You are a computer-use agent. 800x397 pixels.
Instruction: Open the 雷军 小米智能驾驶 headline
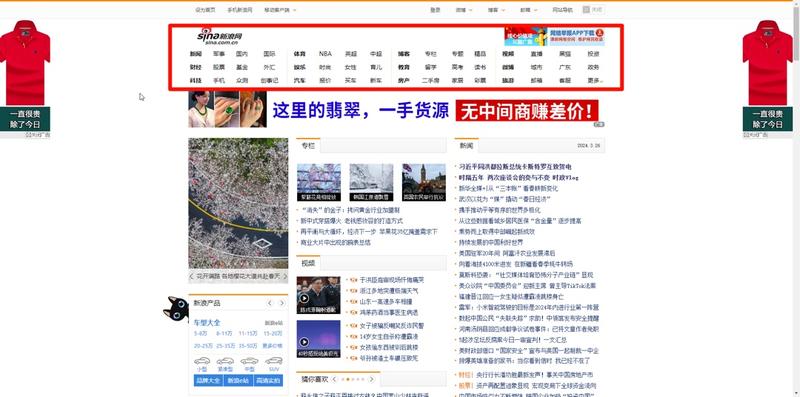point(529,307)
